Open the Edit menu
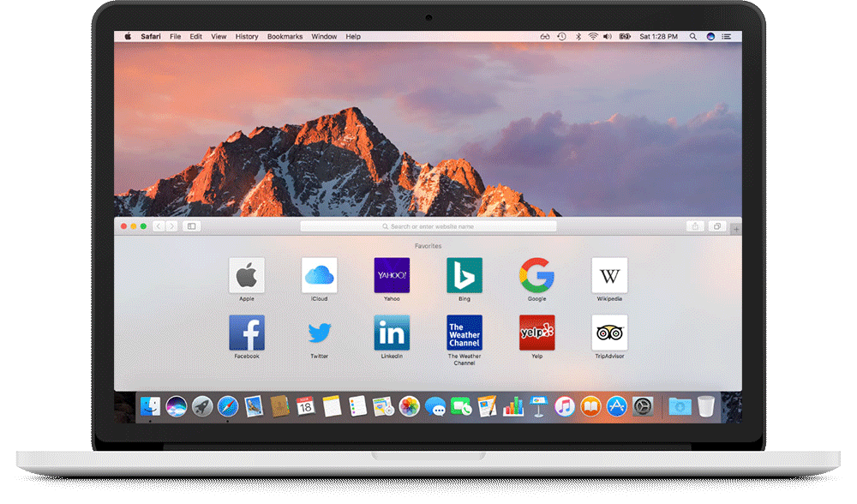This screenshot has width=857, height=504. pos(195,37)
